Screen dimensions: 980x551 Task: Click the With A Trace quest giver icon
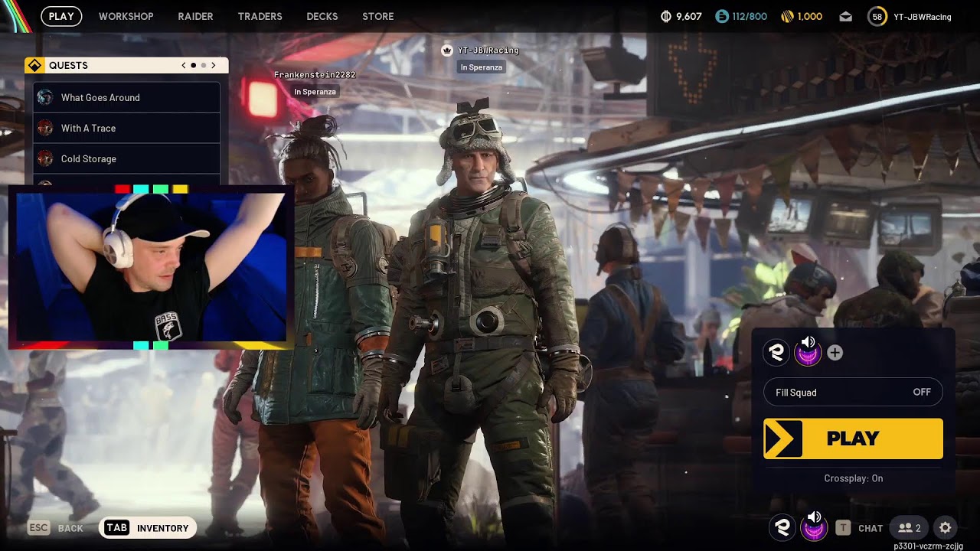(x=45, y=128)
